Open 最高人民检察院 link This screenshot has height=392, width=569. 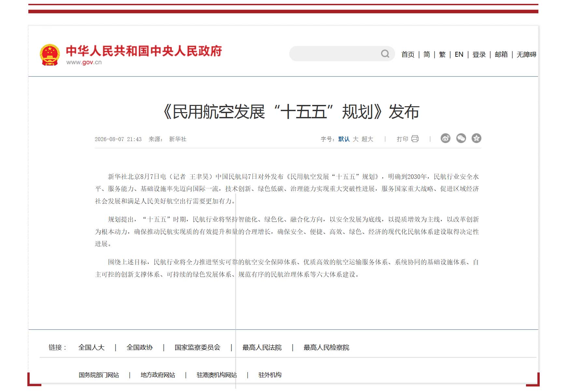point(326,347)
